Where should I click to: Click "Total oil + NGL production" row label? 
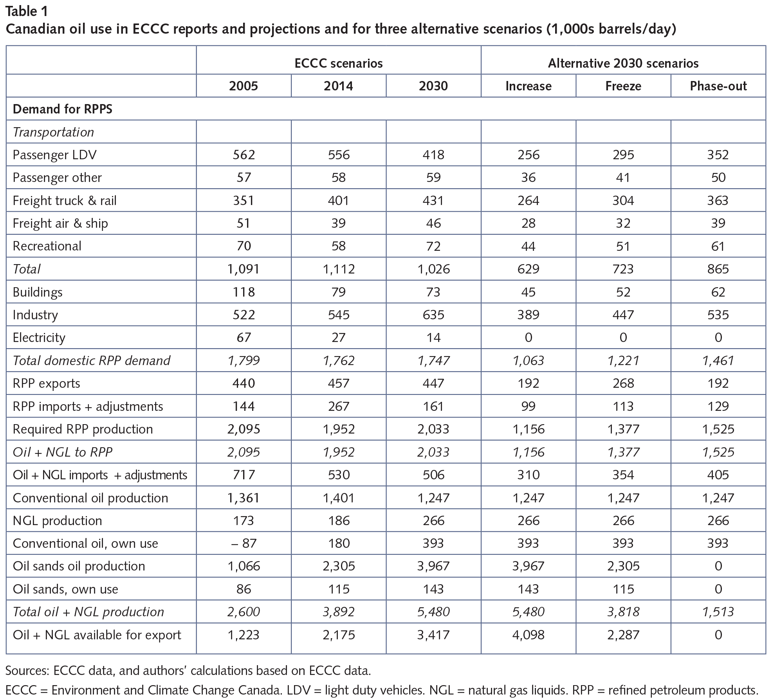click(x=88, y=612)
